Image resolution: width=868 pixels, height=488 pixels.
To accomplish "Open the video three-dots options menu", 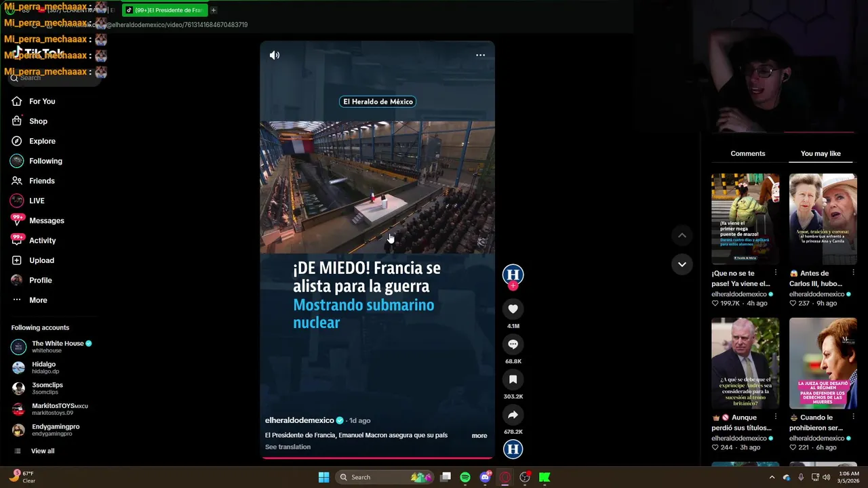I will click(480, 55).
